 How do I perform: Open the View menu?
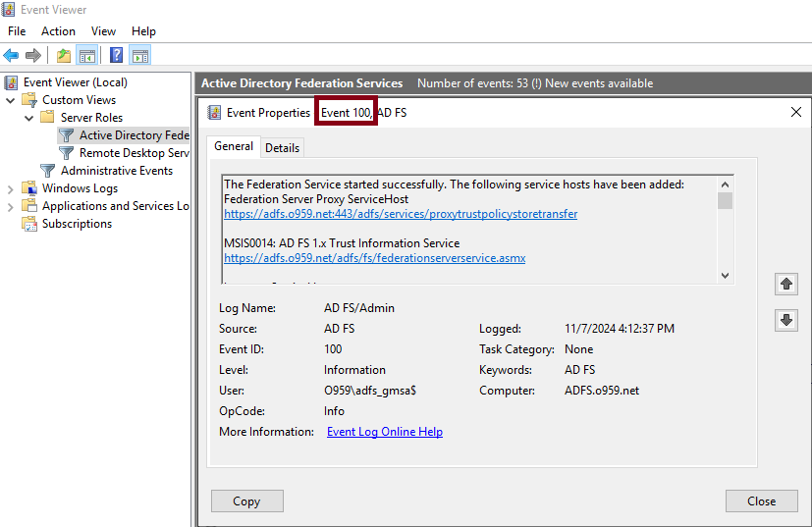point(103,31)
